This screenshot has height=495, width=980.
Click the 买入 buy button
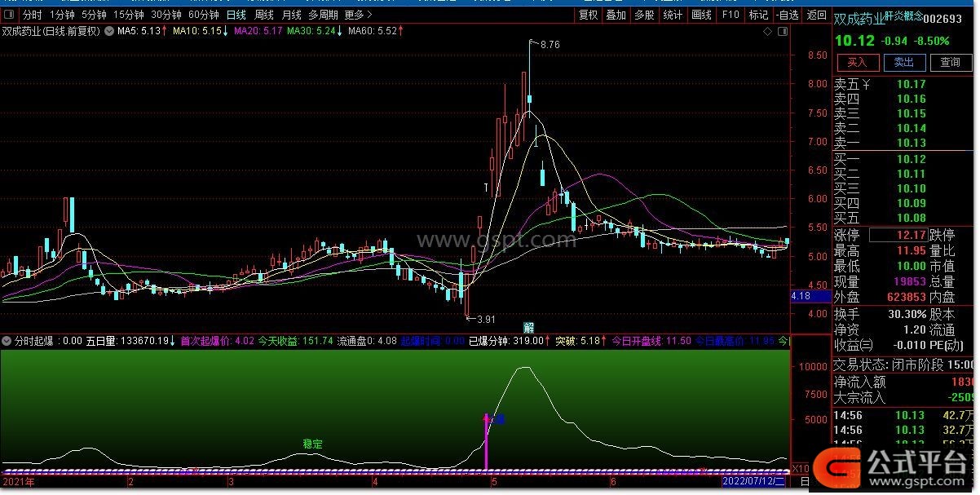pos(857,62)
